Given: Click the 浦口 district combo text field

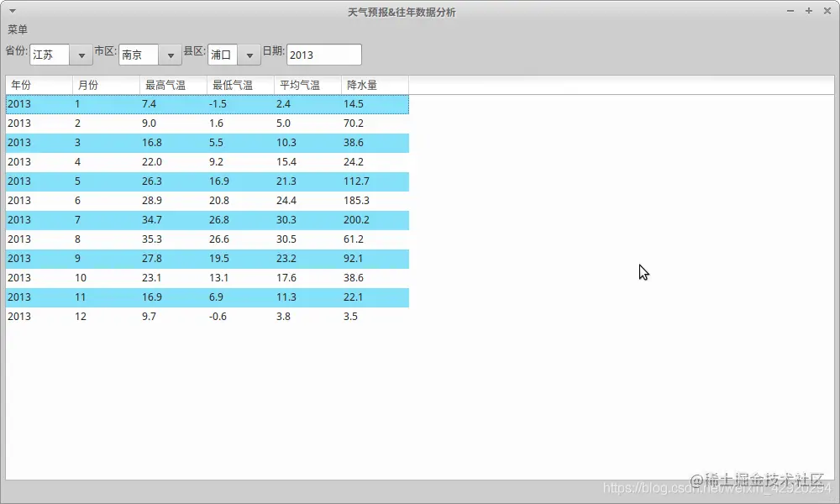Looking at the screenshot, I should pos(223,55).
